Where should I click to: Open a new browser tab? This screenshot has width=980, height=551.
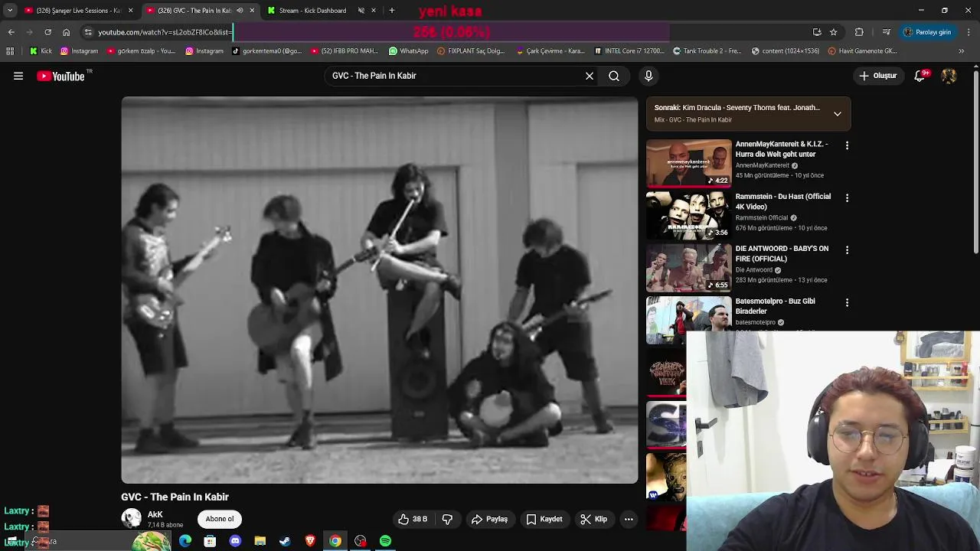[392, 11]
